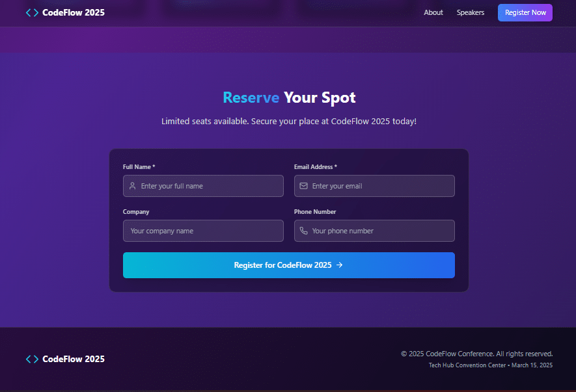The image size is (576, 392).
Task: Select the Your company name input
Action: [203, 231]
